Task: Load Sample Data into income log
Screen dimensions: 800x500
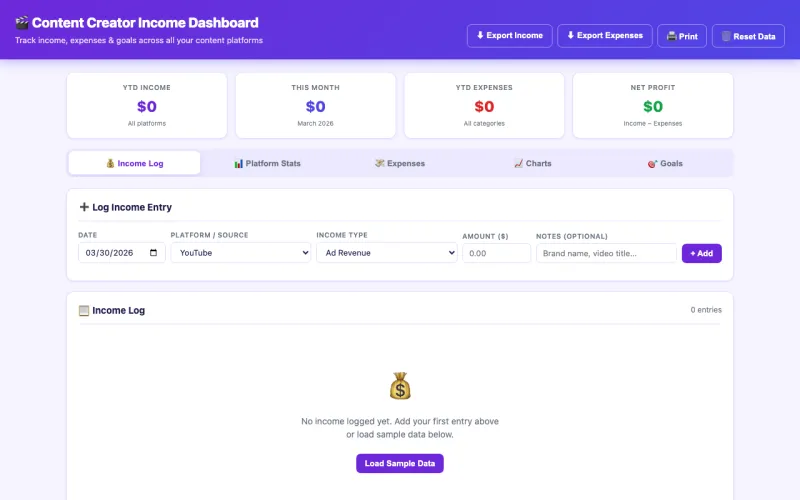Action: [x=400, y=463]
